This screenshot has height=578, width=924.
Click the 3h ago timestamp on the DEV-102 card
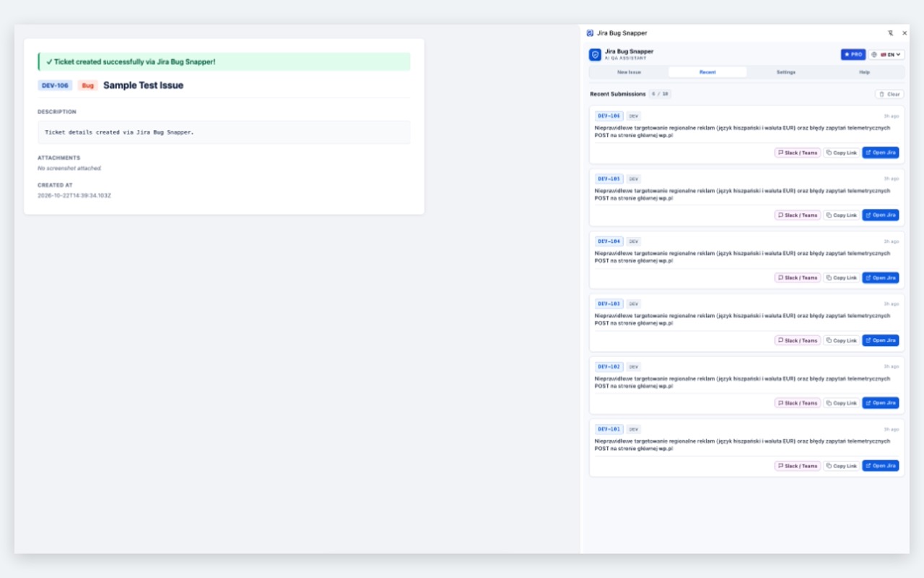(x=892, y=366)
